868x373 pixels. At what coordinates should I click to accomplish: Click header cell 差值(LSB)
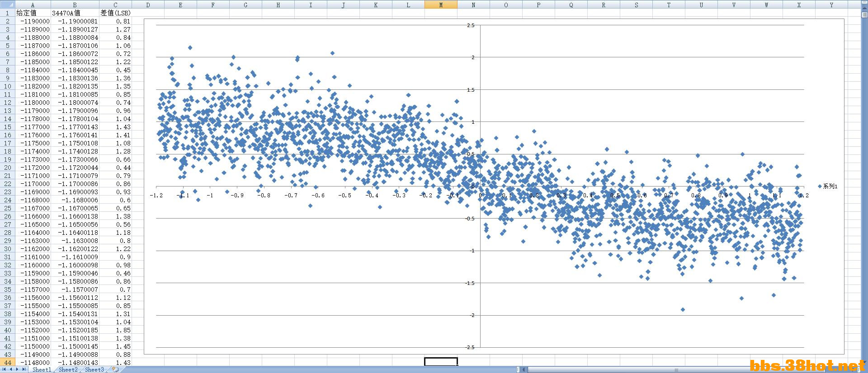click(115, 13)
